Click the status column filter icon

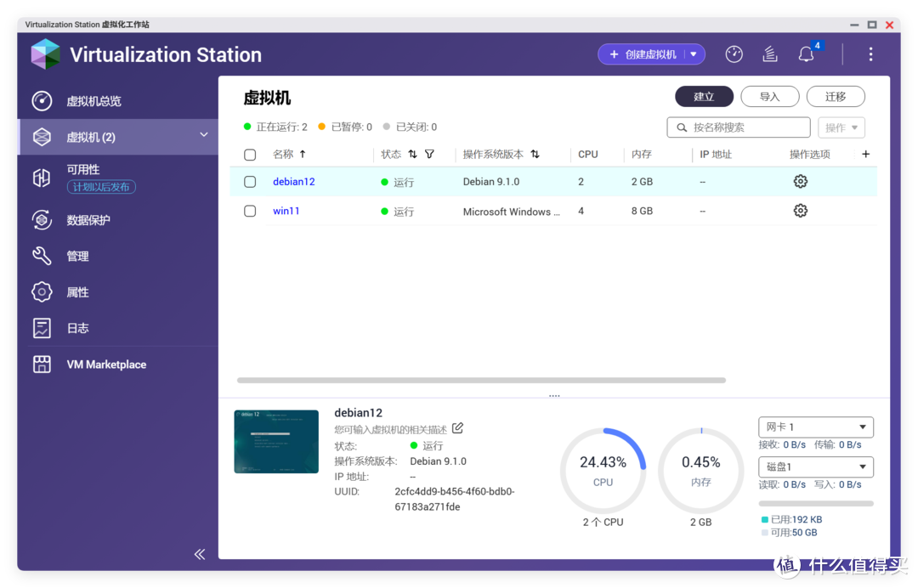tap(429, 155)
